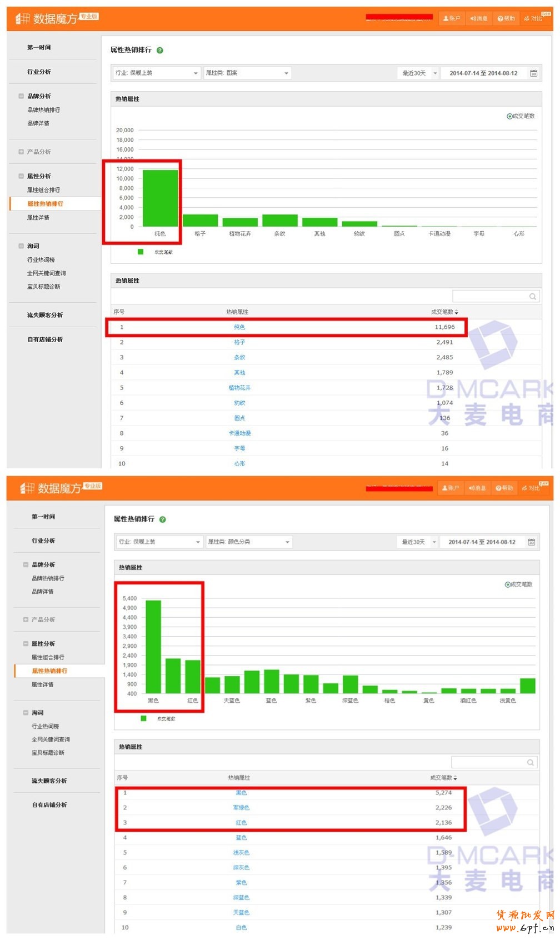Click 对比 in the header above the 图案 report
The image size is (560, 940).
533,18
